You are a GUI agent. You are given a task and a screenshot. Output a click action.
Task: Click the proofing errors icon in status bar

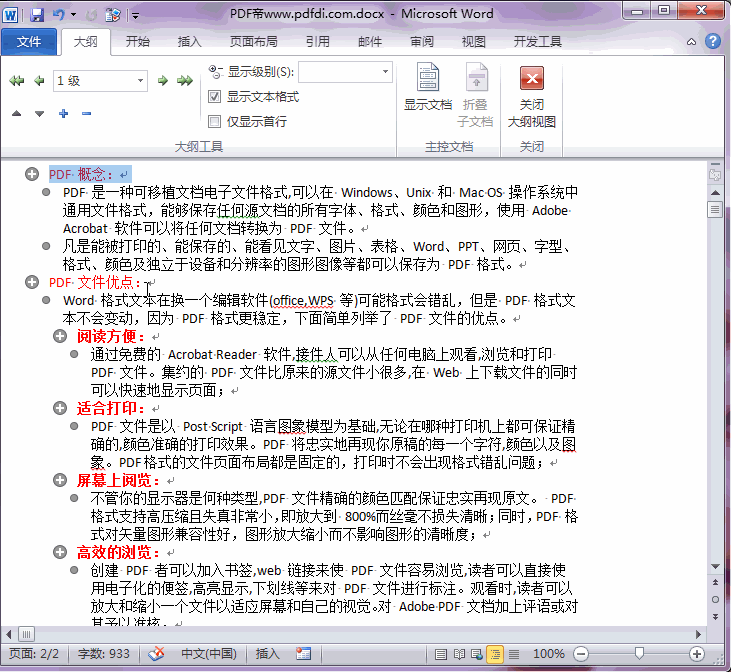[157, 654]
